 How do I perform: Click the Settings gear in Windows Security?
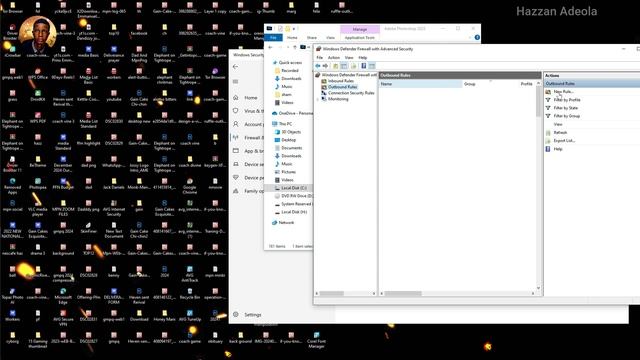(x=236, y=315)
